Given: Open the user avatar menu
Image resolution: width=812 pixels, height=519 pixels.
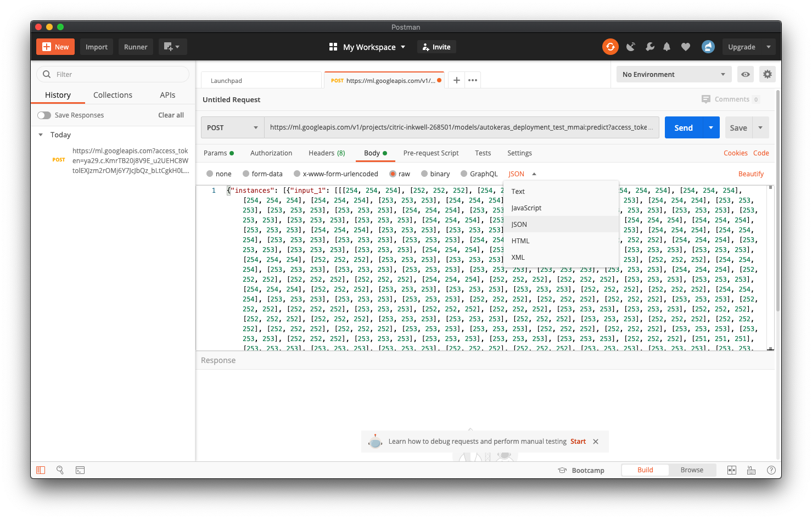Looking at the screenshot, I should [708, 47].
